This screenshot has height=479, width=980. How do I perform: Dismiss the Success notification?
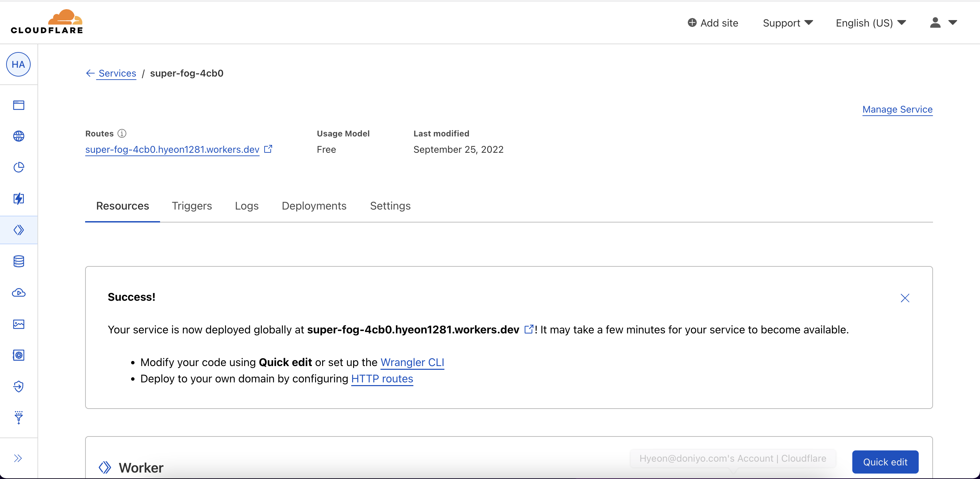coord(905,298)
